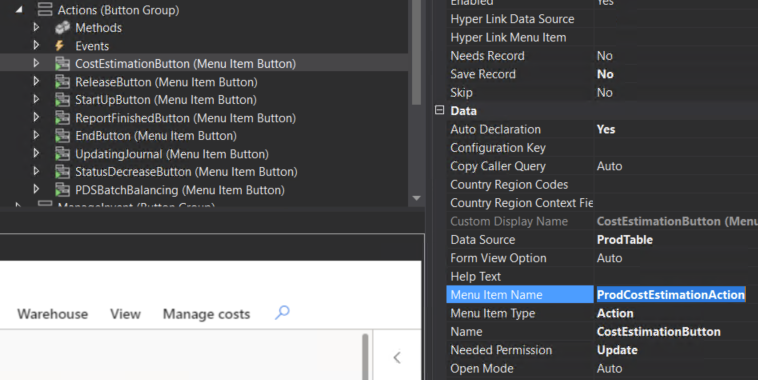This screenshot has width=758, height=380.
Task: Click the PDSBatchBalancing menu item icon
Action: tap(62, 190)
